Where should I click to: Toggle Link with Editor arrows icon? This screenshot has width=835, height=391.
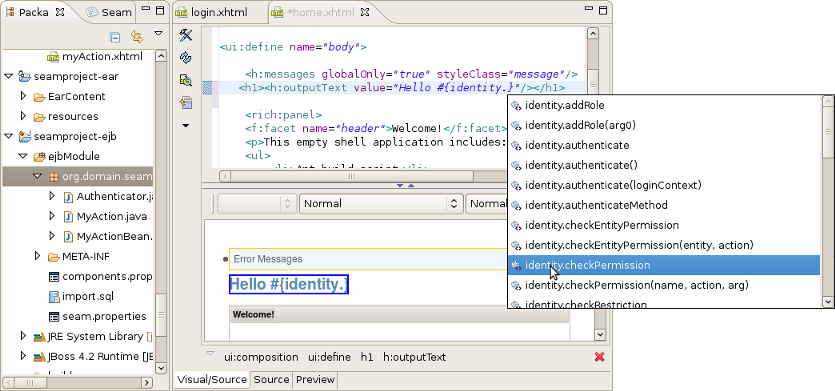[137, 37]
